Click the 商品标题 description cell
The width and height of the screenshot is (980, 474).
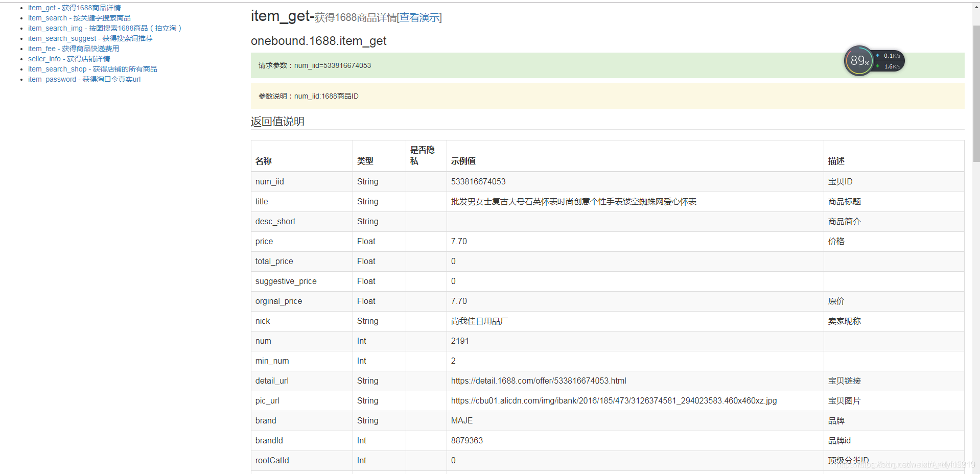pyautogui.click(x=894, y=202)
